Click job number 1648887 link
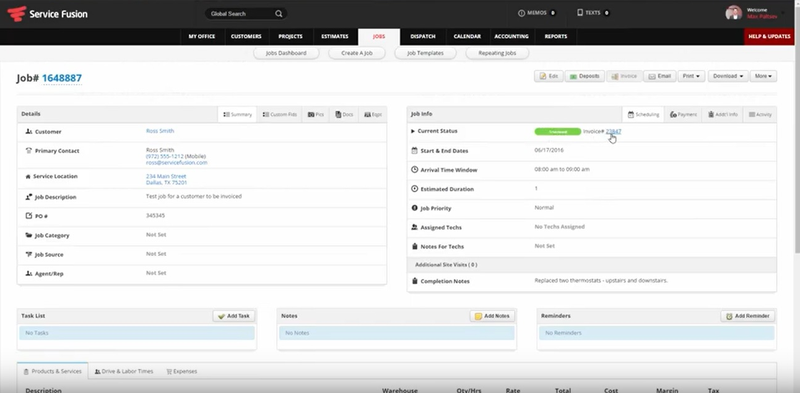The image size is (800, 393). [62, 78]
